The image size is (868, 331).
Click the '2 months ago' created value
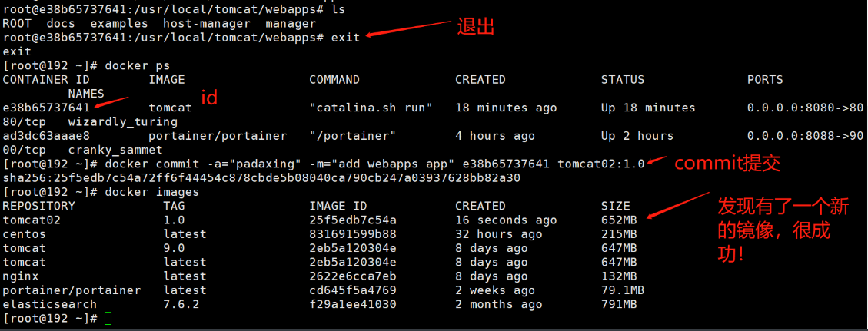coord(499,304)
